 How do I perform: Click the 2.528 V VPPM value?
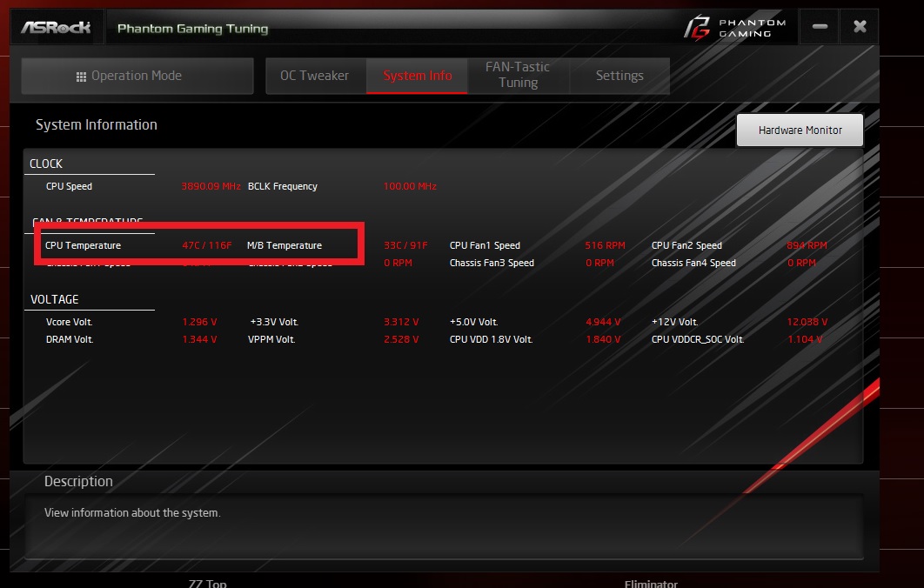click(x=401, y=339)
